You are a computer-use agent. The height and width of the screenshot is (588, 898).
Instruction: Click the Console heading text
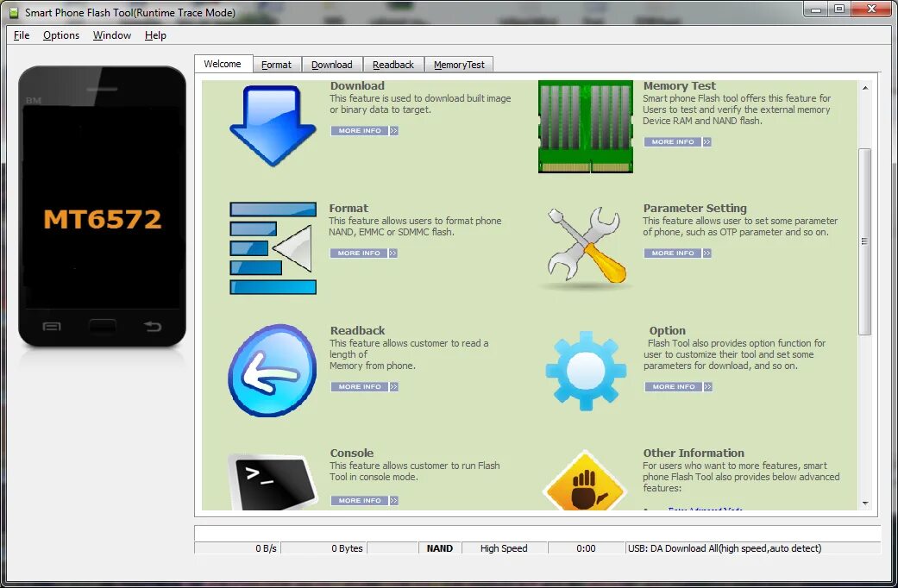click(x=352, y=453)
